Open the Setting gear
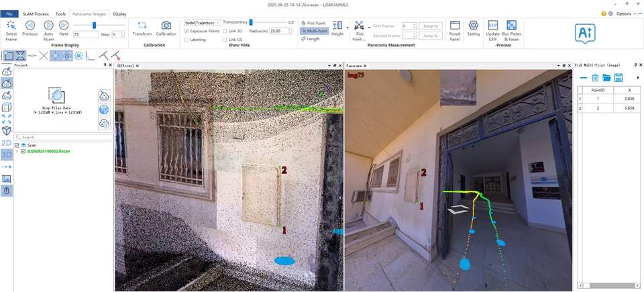The image size is (644, 292). pyautogui.click(x=473, y=28)
